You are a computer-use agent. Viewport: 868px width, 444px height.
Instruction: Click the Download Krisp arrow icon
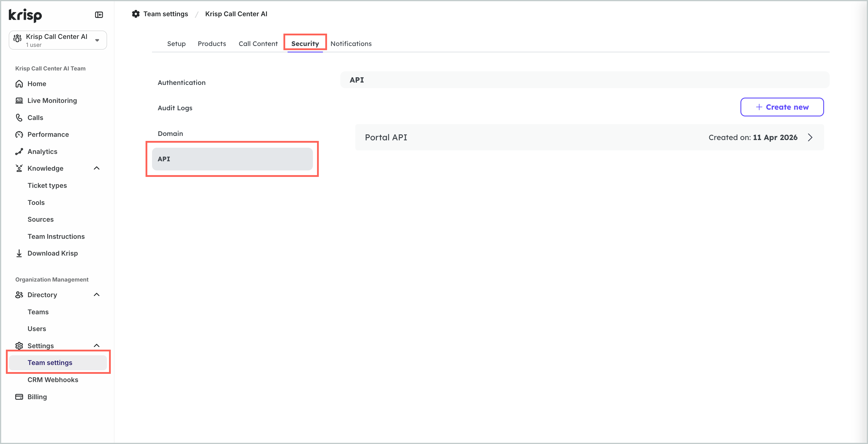(x=19, y=253)
